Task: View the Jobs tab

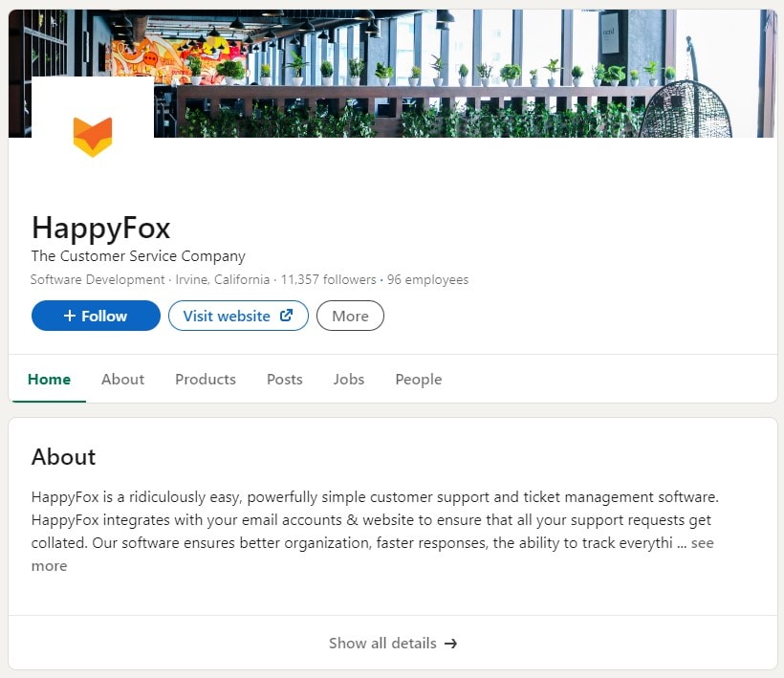Action: [348, 379]
